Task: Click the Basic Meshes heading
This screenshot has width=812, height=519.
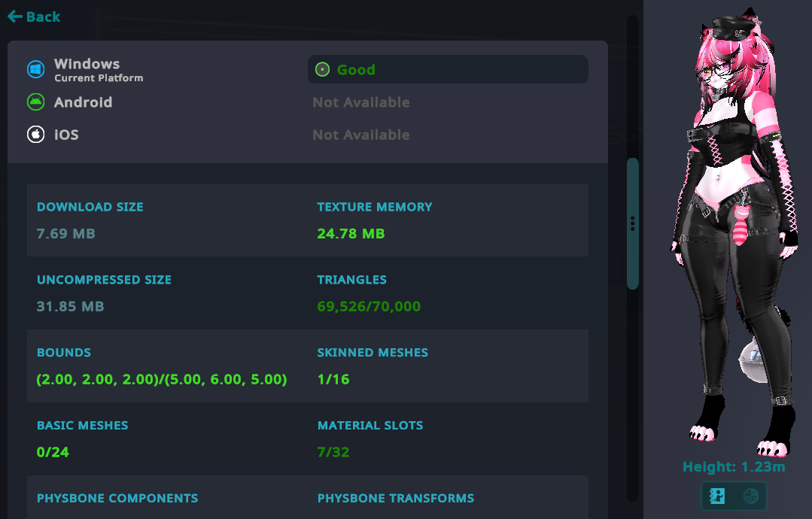Action: [x=82, y=426]
